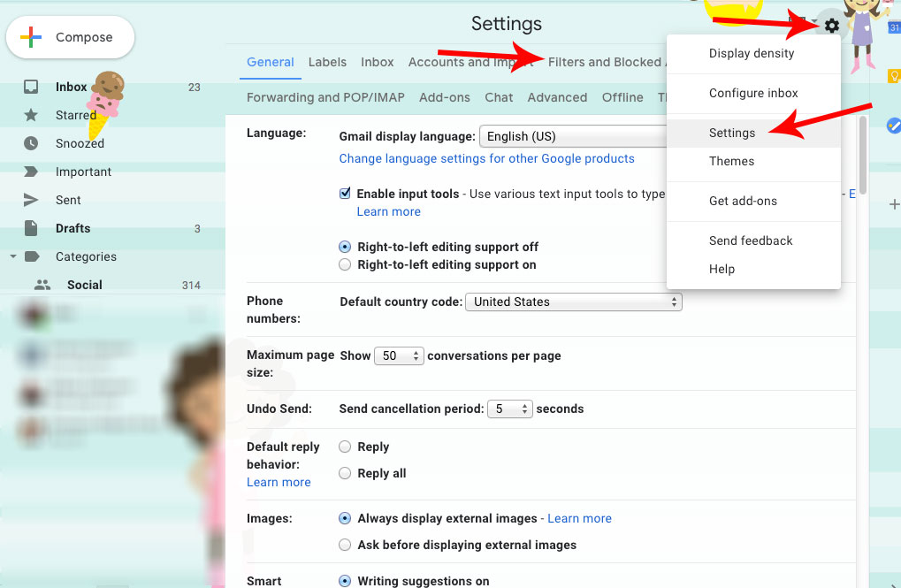The height and width of the screenshot is (588, 901).
Task: Click the Inbox tray icon in sidebar
Action: [31, 87]
